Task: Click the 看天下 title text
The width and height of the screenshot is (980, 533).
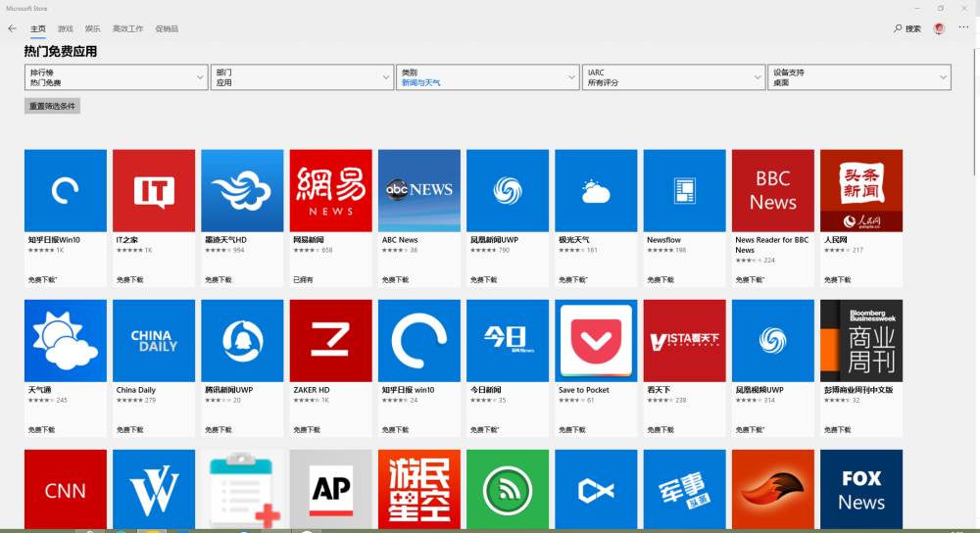Action: click(x=659, y=390)
